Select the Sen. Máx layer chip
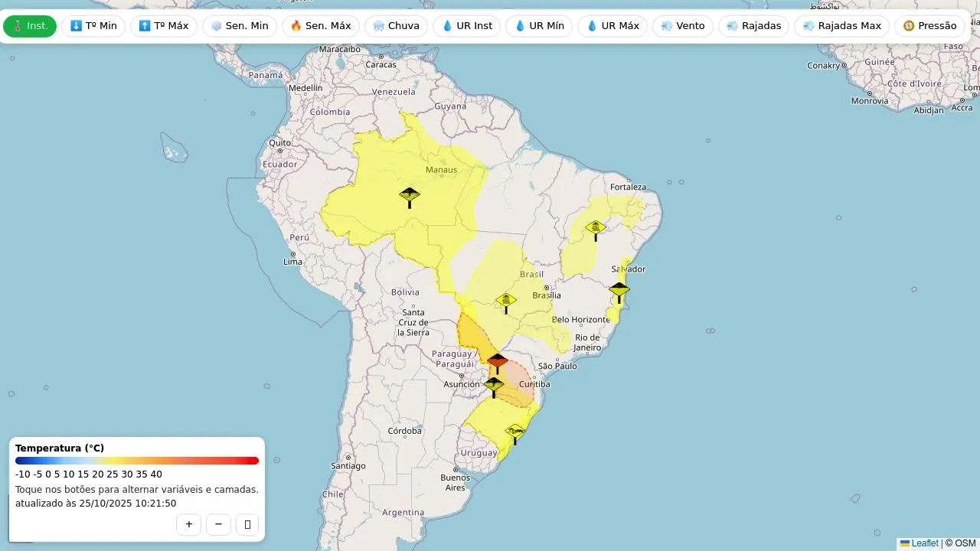 coord(321,26)
